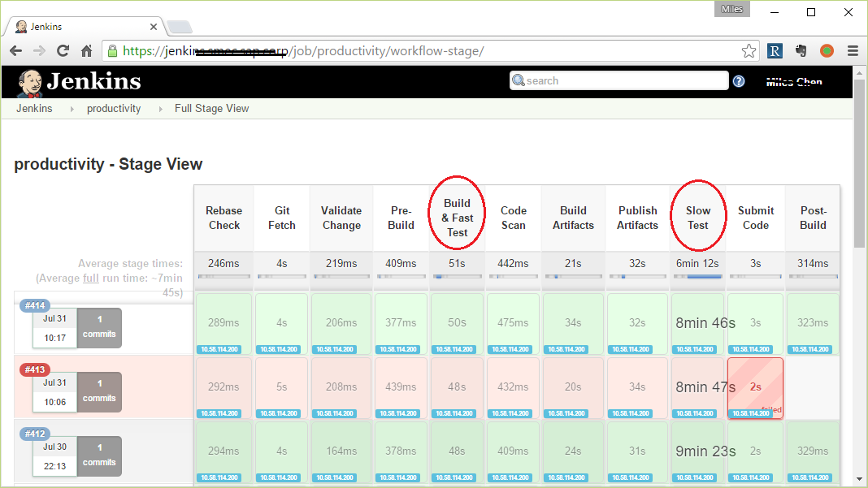Click the 10.58.114.200 label under 289ms
Screen dimensions: 868x488
pos(219,349)
